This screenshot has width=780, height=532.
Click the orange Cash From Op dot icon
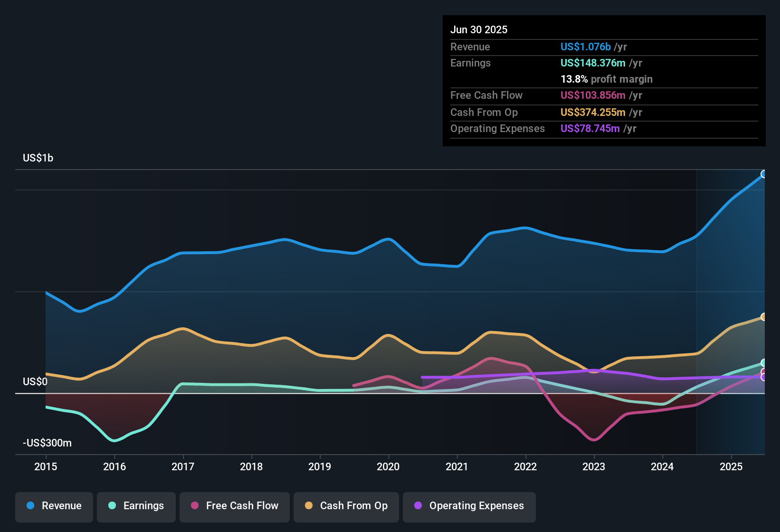tap(308, 506)
